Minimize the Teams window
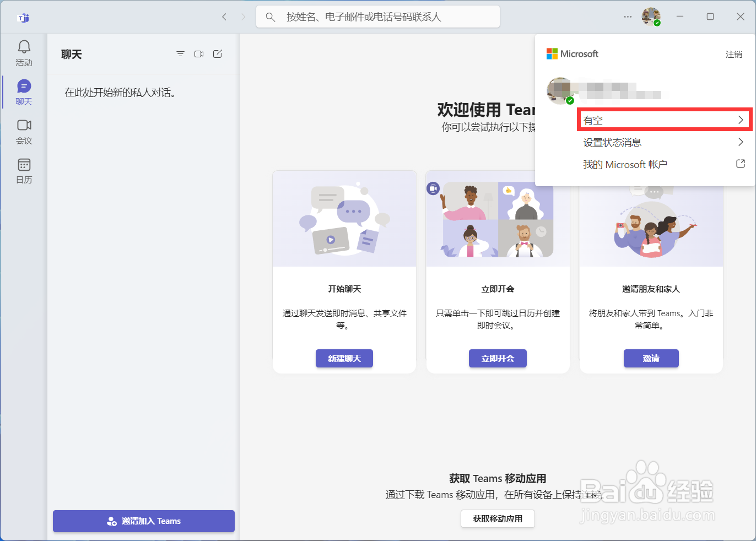This screenshot has height=541, width=756. pos(680,17)
